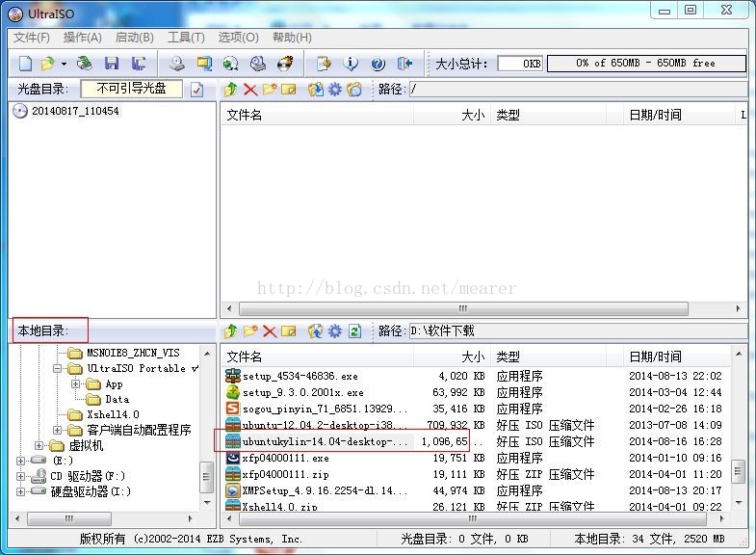Collapse the UltraISO Portable folder node
Screen dimensions: 756x555
(x=58, y=368)
